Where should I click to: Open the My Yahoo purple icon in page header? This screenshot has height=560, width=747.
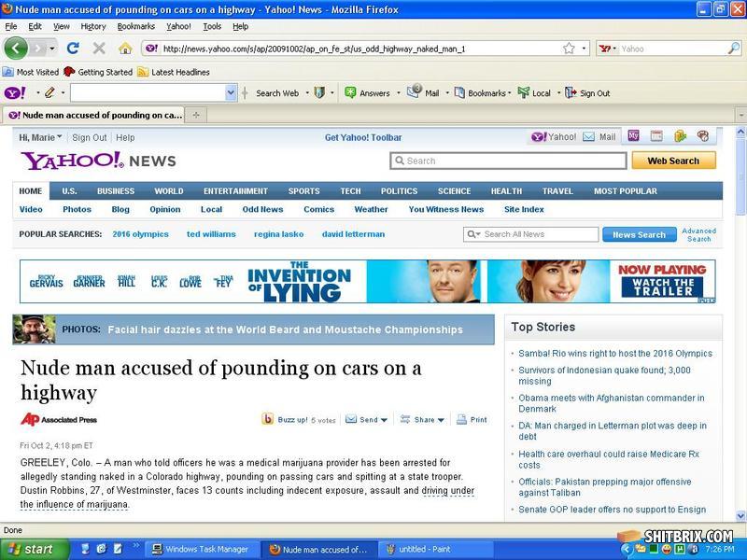633,136
